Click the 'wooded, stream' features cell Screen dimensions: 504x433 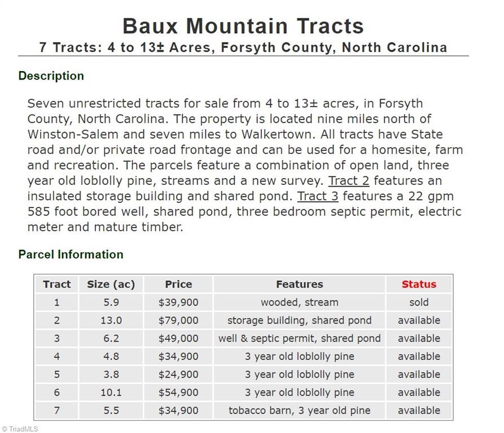pyautogui.click(x=299, y=302)
